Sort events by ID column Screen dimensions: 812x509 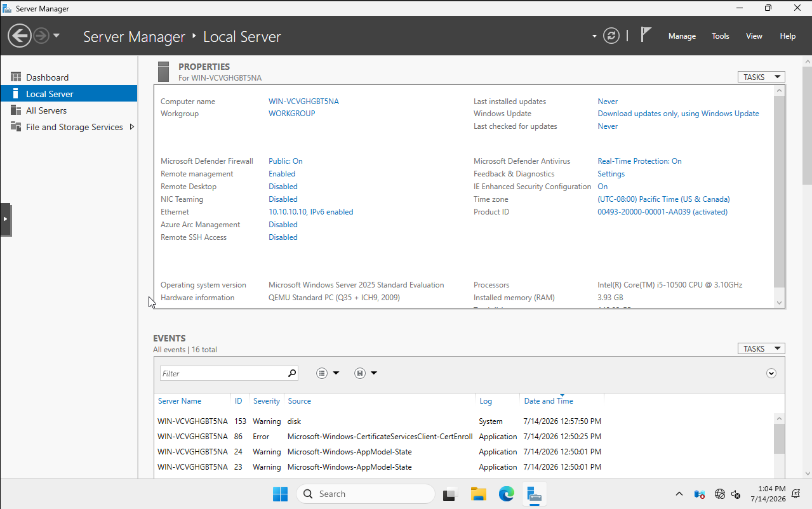[x=239, y=401]
